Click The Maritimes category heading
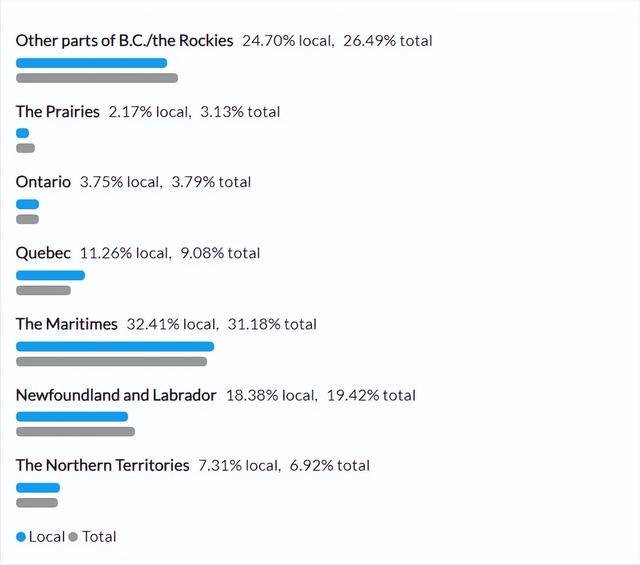 tap(67, 324)
